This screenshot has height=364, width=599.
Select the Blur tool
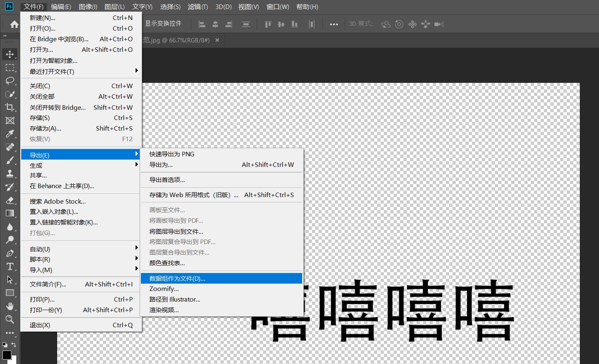point(10,226)
